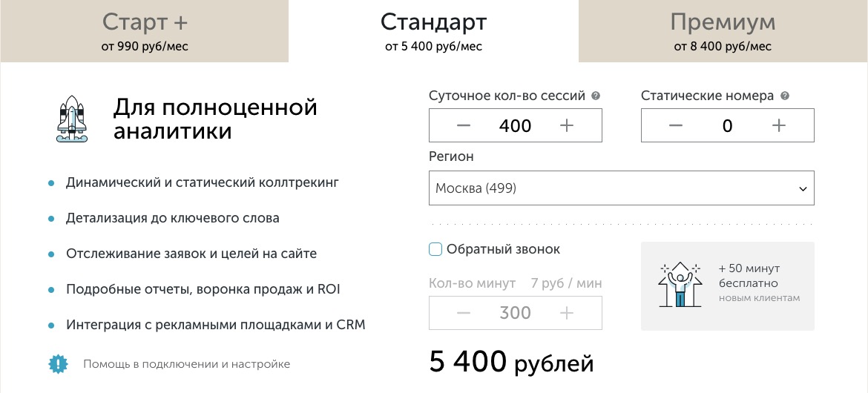The height and width of the screenshot is (393, 868).
Task: Decrease daily sessions with minus icon
Action: (x=464, y=125)
